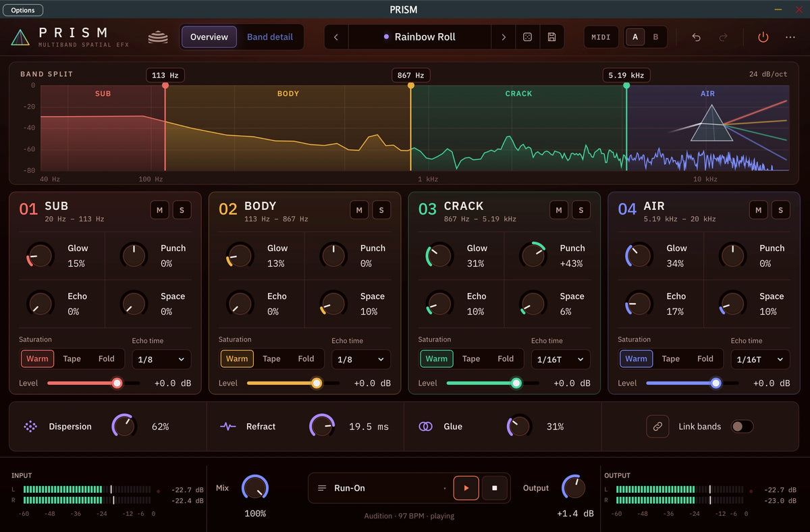Click the chain link icon button

click(x=657, y=427)
